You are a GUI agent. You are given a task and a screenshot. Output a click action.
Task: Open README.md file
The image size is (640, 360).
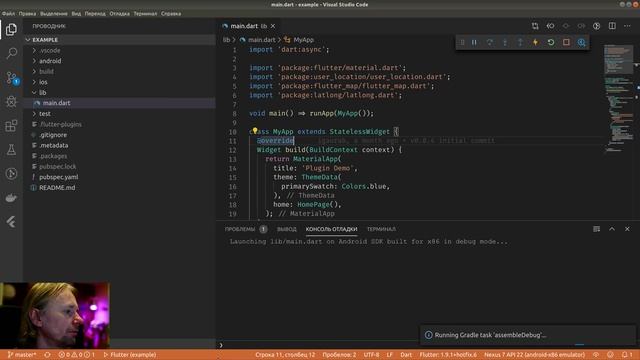pyautogui.click(x=57, y=188)
